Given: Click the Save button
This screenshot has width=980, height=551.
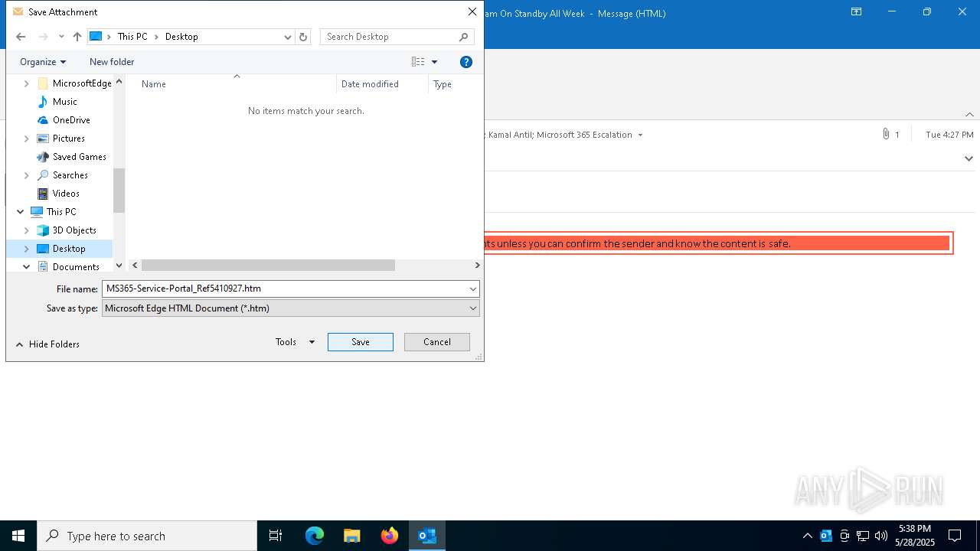Looking at the screenshot, I should [x=361, y=342].
